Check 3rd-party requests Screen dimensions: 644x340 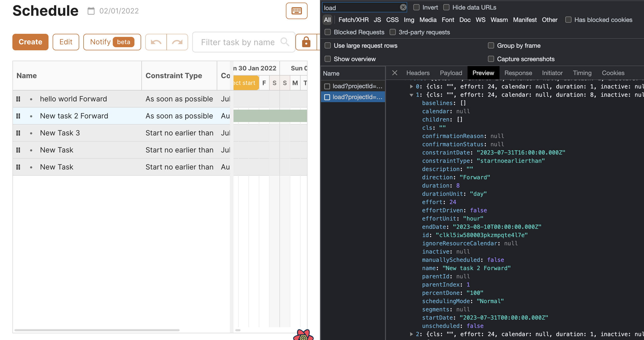pos(393,32)
